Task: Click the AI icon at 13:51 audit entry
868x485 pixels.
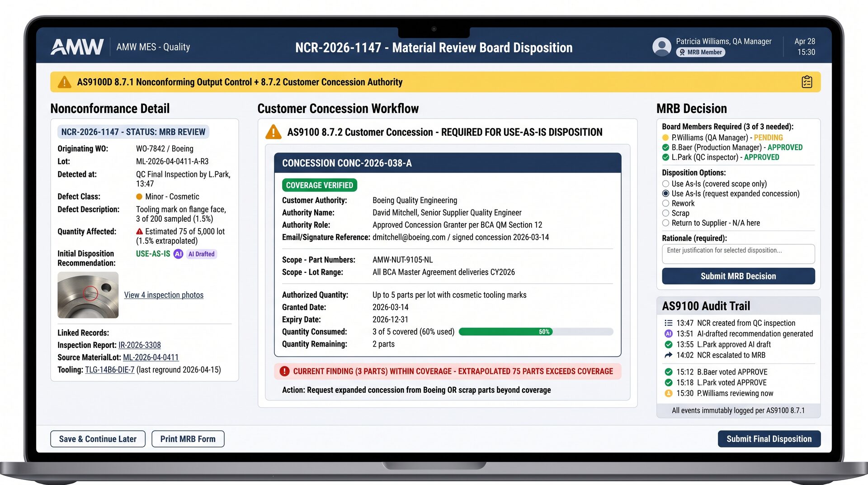Action: (x=668, y=334)
